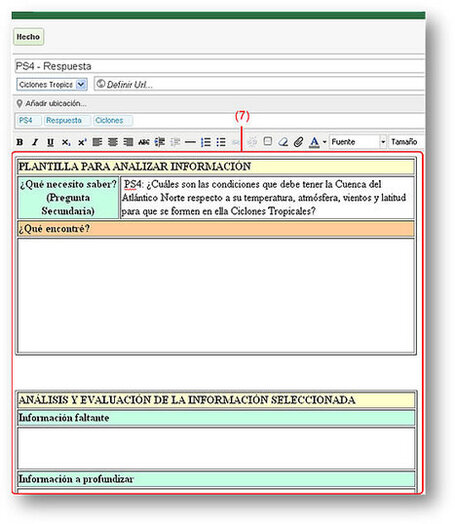455x524 pixels.
Task: Increase text indent
Action: point(160,142)
